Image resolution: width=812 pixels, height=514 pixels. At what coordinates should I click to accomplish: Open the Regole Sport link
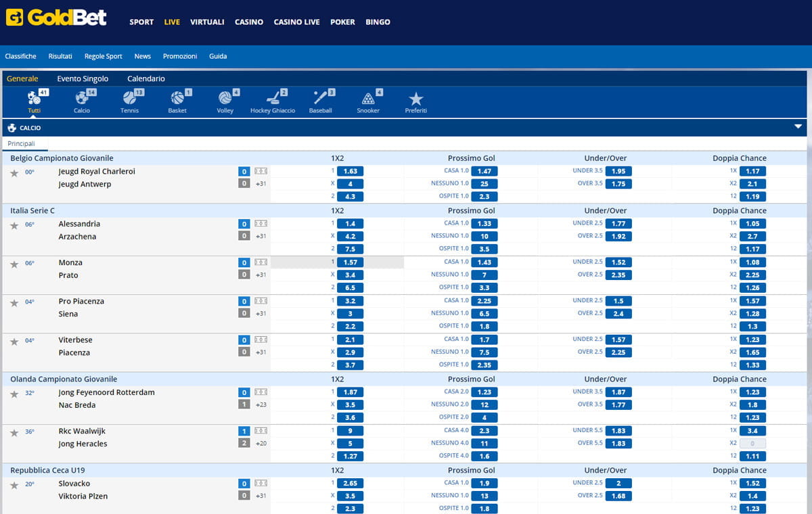click(104, 56)
